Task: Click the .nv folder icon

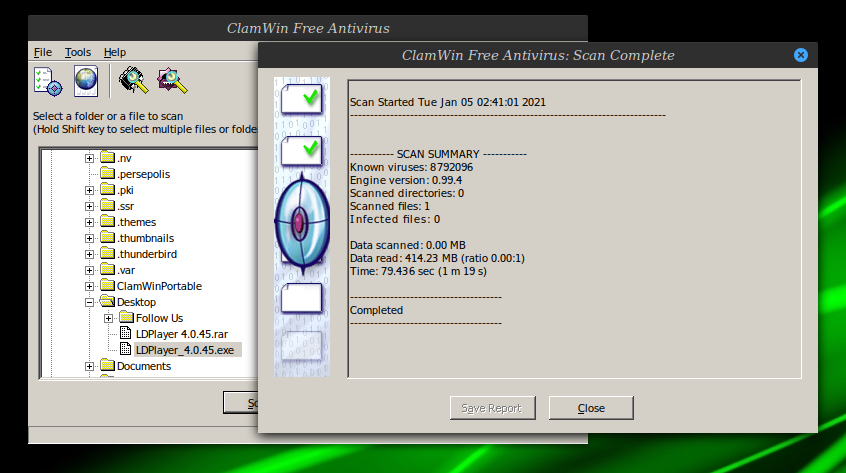Action: (108, 157)
